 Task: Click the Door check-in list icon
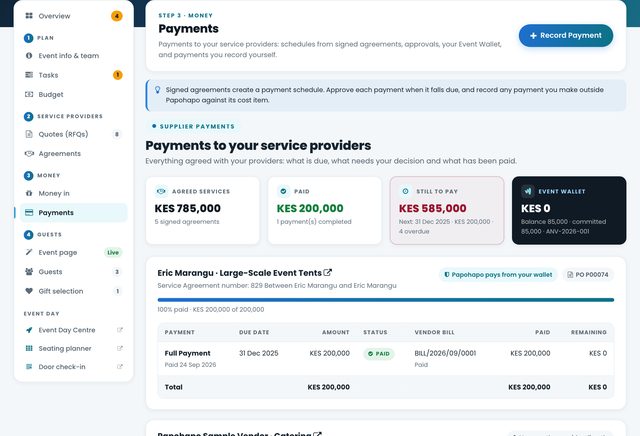coord(29,367)
